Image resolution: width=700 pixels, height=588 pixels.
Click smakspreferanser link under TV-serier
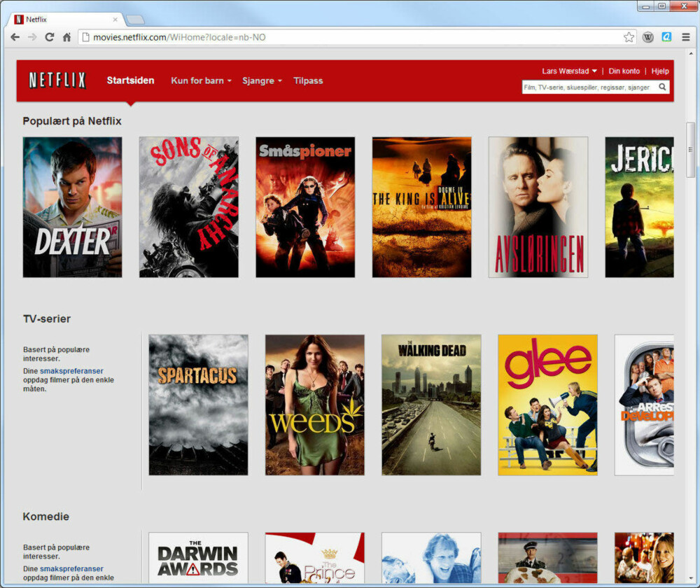pyautogui.click(x=71, y=371)
